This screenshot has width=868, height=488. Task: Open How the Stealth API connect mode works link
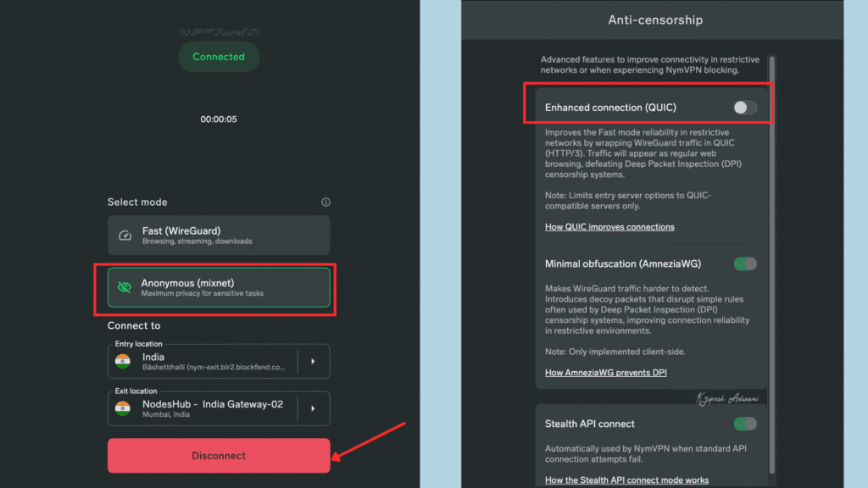pyautogui.click(x=626, y=480)
